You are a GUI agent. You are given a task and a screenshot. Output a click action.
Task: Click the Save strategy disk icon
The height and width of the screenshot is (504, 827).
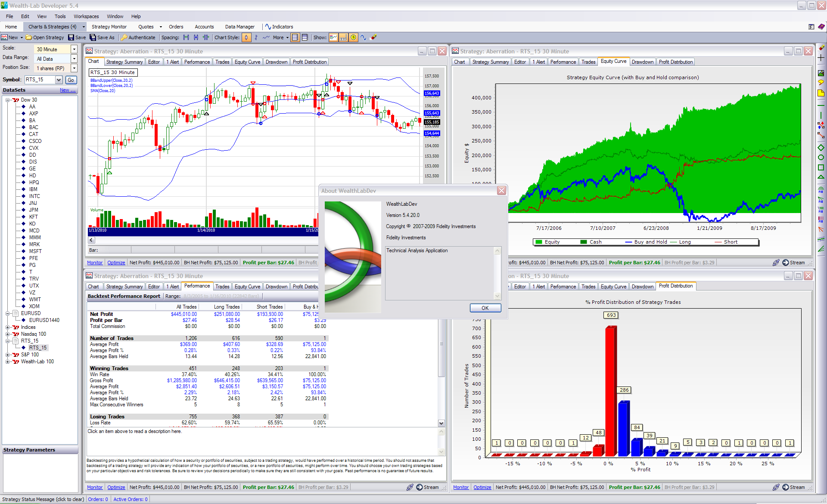[71, 37]
